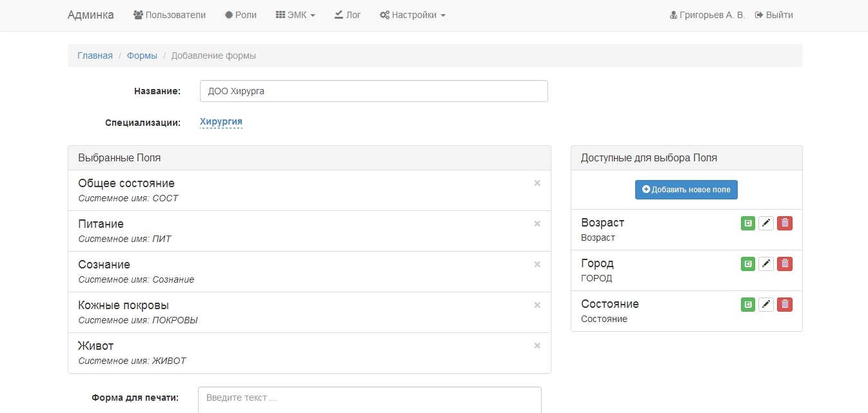Click the Город available field title
The image size is (868, 413).
tap(597, 263)
